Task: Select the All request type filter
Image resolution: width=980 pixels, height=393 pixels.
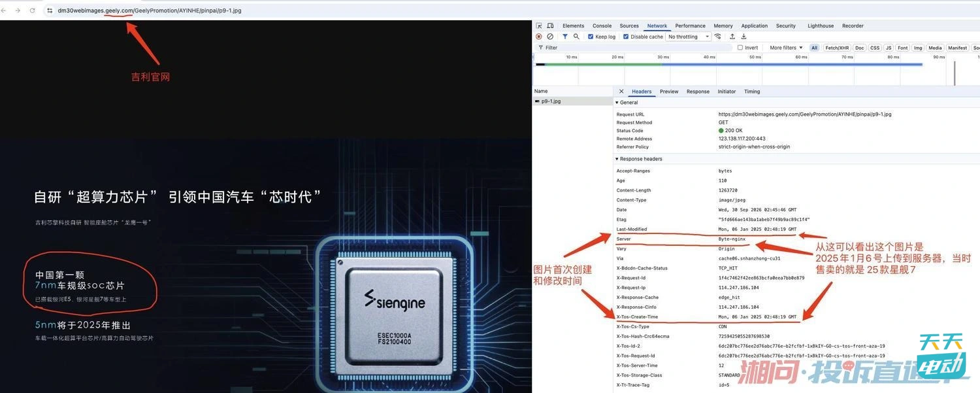Action: [815, 48]
